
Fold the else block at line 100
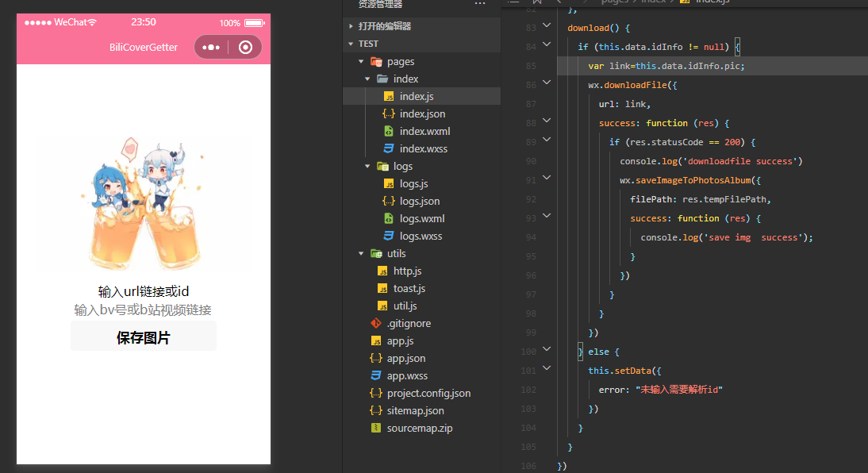(547, 350)
